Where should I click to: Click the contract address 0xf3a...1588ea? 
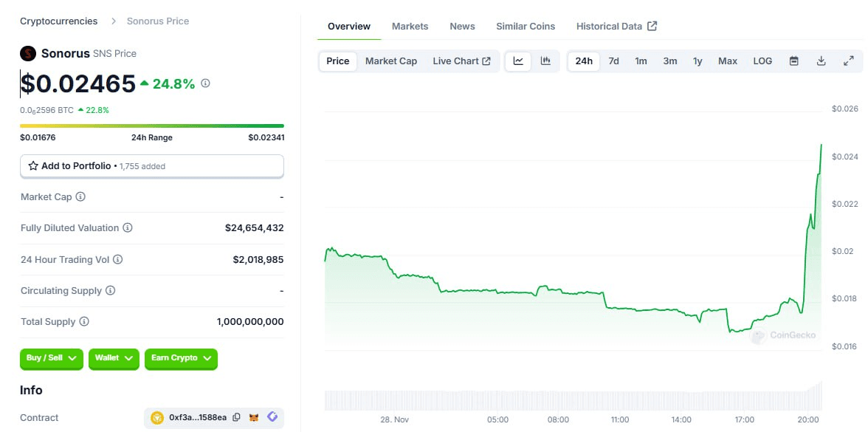(198, 418)
